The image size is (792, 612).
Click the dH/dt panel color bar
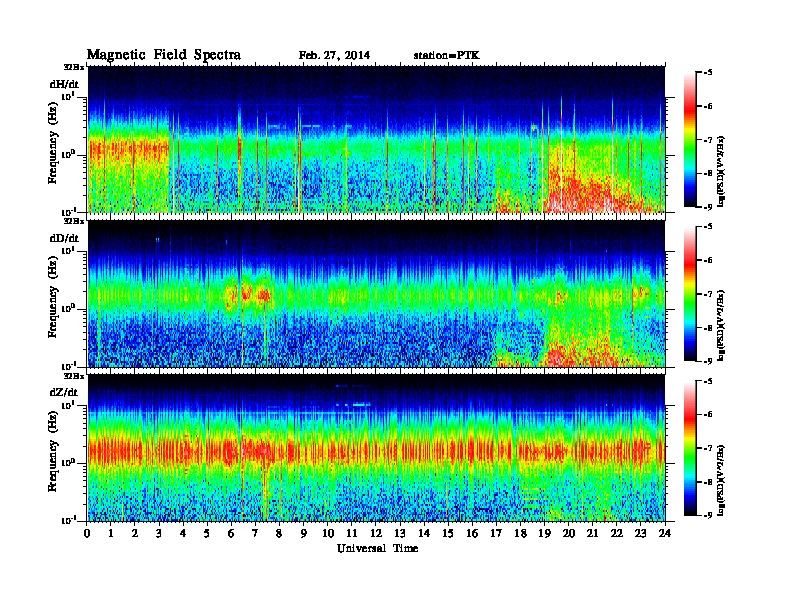coord(690,140)
